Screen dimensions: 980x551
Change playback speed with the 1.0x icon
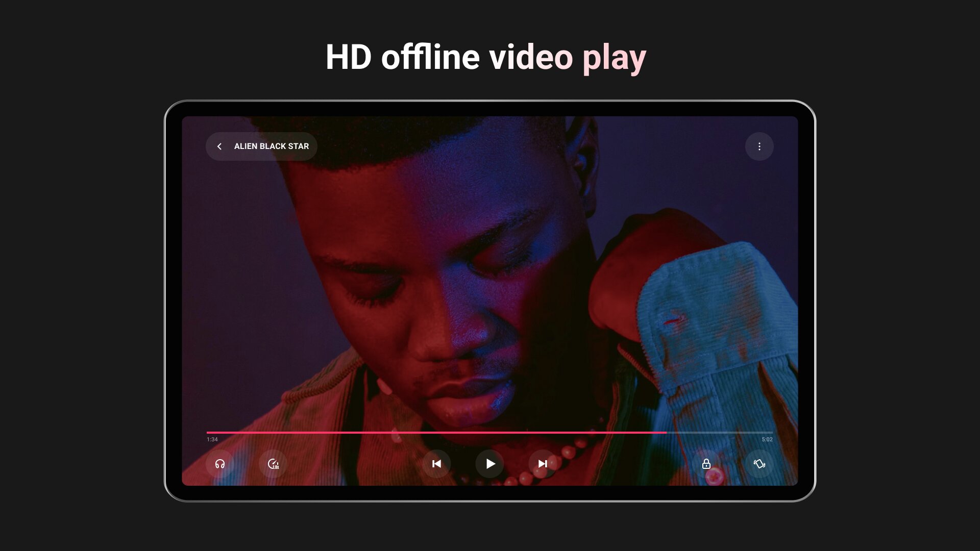coord(273,464)
